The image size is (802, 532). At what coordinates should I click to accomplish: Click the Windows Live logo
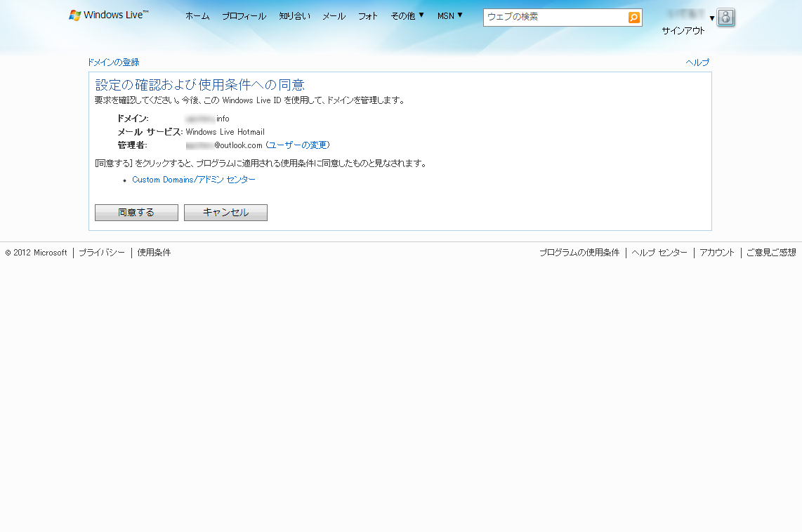coord(109,15)
